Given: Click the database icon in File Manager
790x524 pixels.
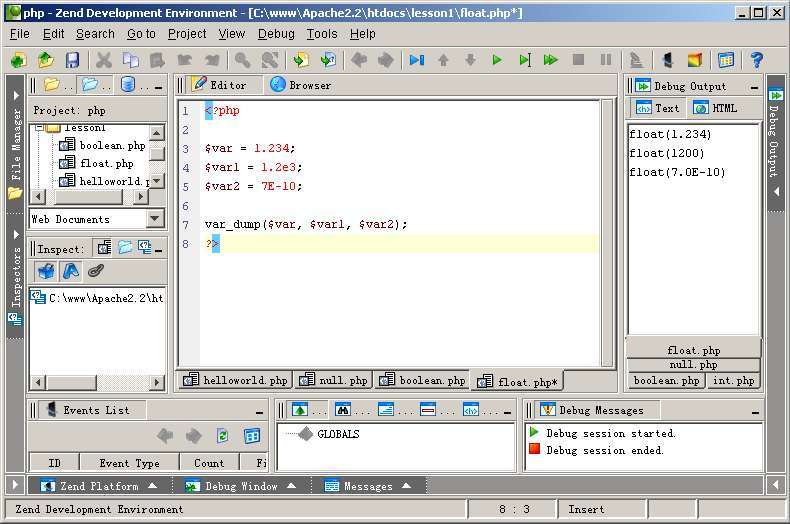Looking at the screenshot, I should coord(128,85).
